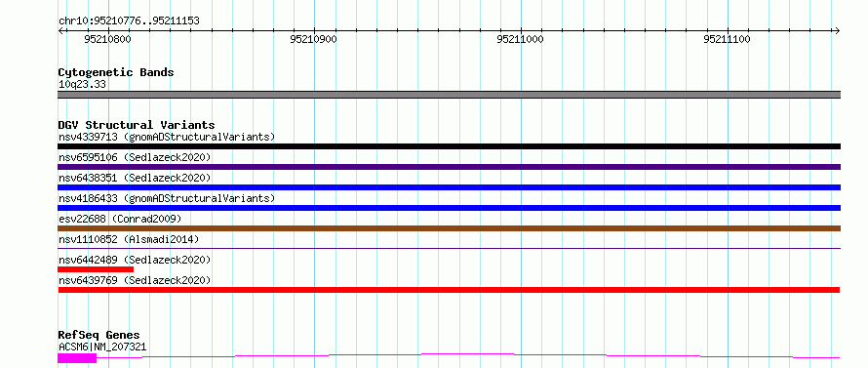Click the blue nsv6438351 variant bar
This screenshot has height=368, width=868.
[449, 187]
